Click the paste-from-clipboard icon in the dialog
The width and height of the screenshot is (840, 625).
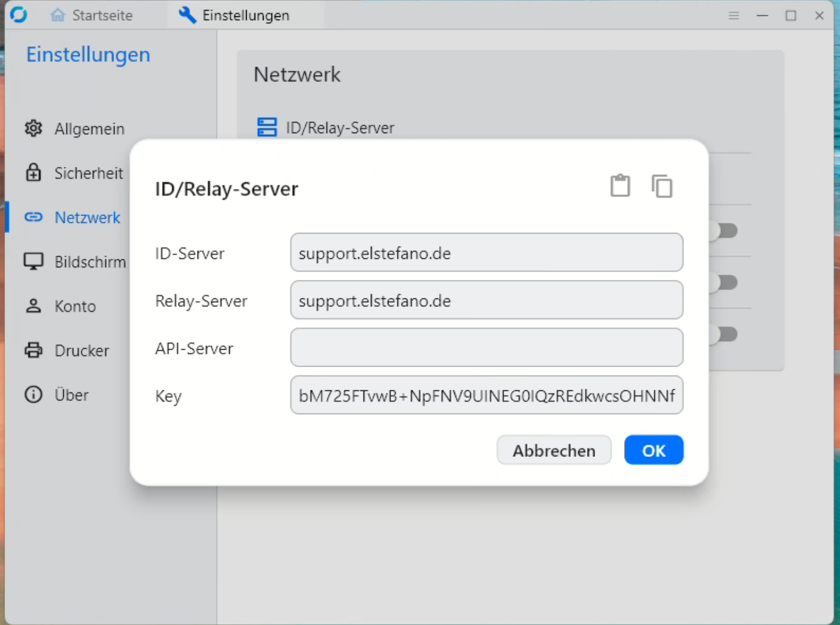[x=620, y=186]
